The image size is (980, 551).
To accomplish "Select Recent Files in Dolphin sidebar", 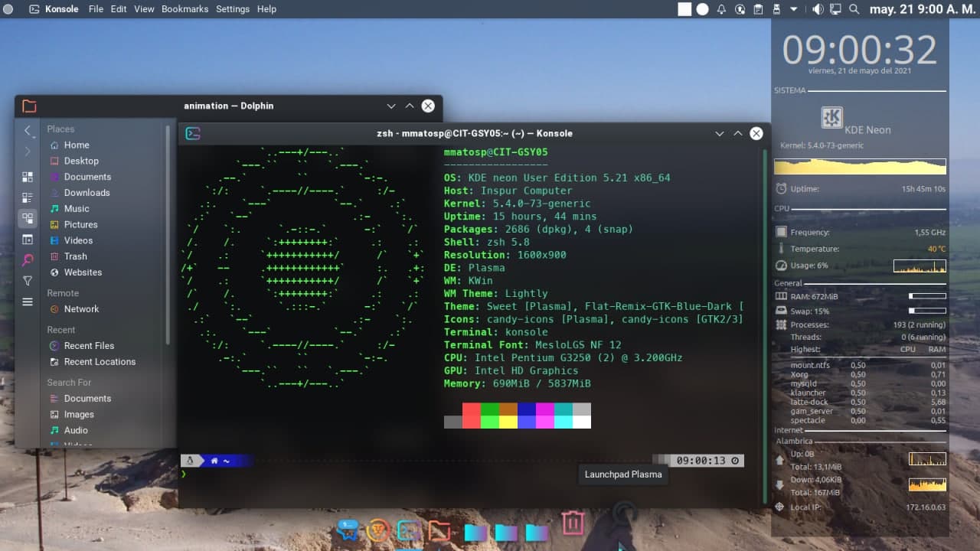I will tap(89, 346).
